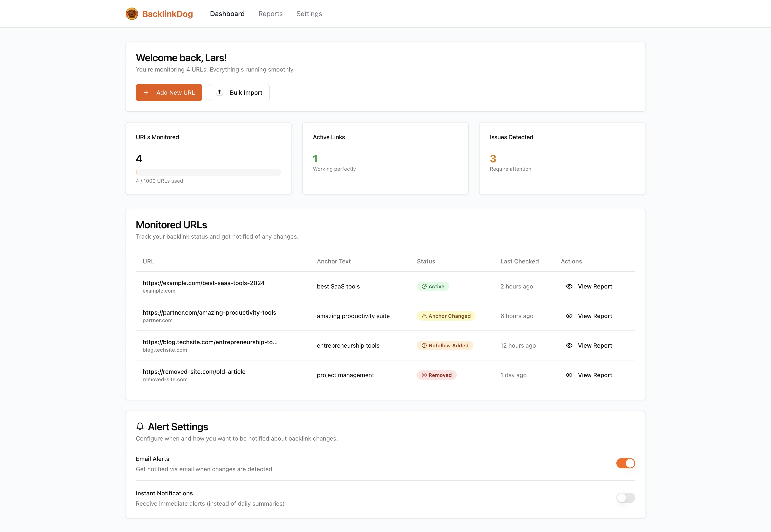This screenshot has width=771, height=532.
Task: Click the Nofollow Added status badge
Action: [x=445, y=346]
